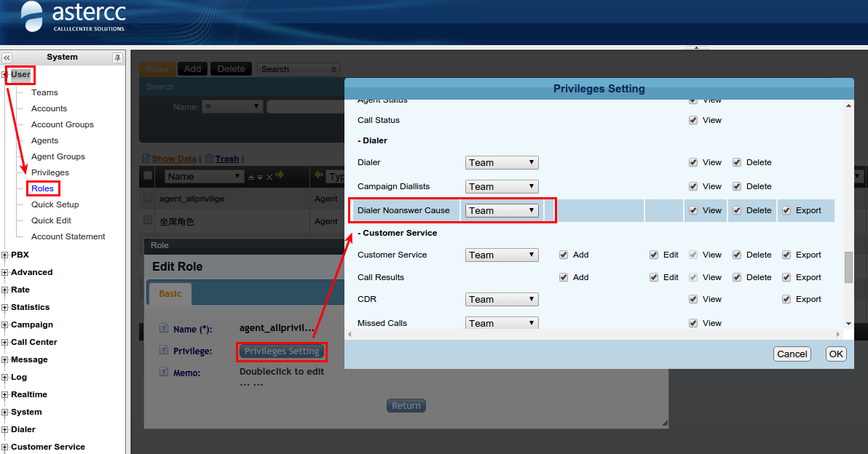Uncheck Delete checkbox for Campaign Diallists

tap(737, 187)
